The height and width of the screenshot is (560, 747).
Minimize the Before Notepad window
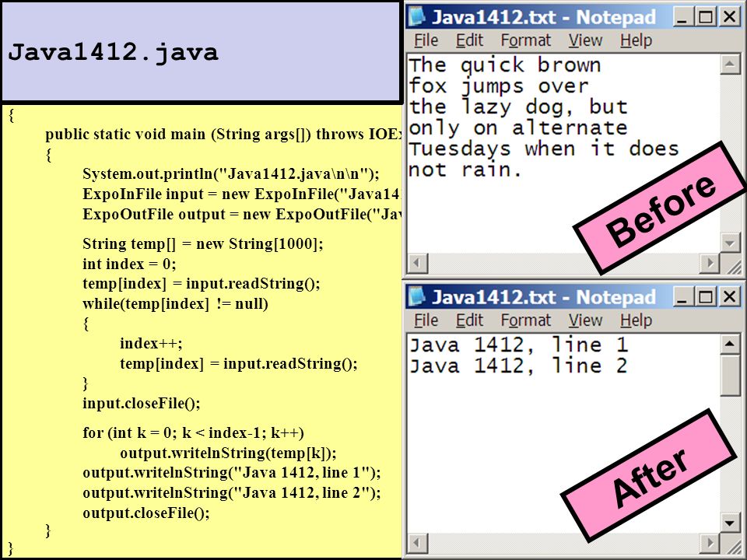683,17
